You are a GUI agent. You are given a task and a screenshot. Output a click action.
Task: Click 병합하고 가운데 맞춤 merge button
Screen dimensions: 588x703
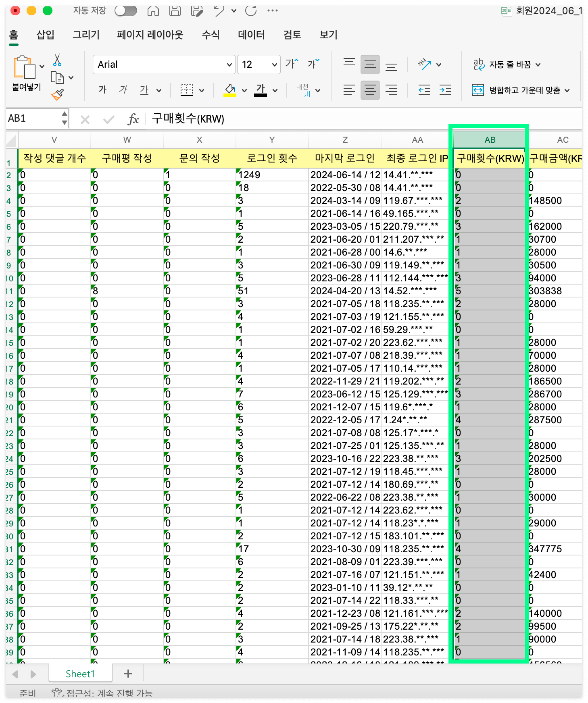[521, 90]
